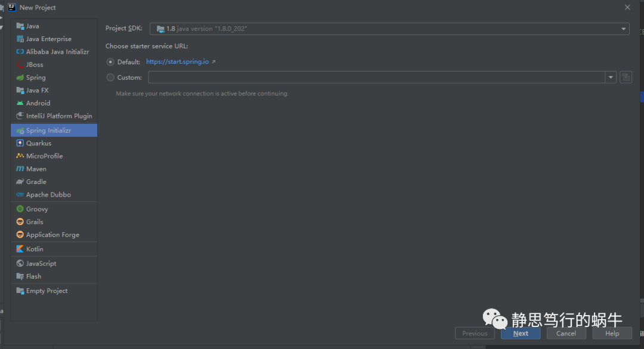Click the Spring Initializr icon
644x349 pixels.
point(20,130)
